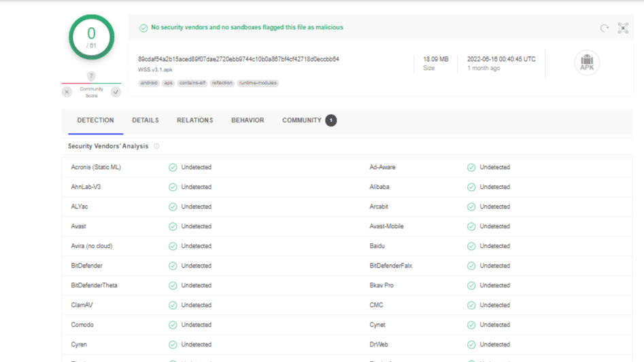Click the Cynet undetected check icon
Image resolution: width=644 pixels, height=362 pixels.
(471, 325)
